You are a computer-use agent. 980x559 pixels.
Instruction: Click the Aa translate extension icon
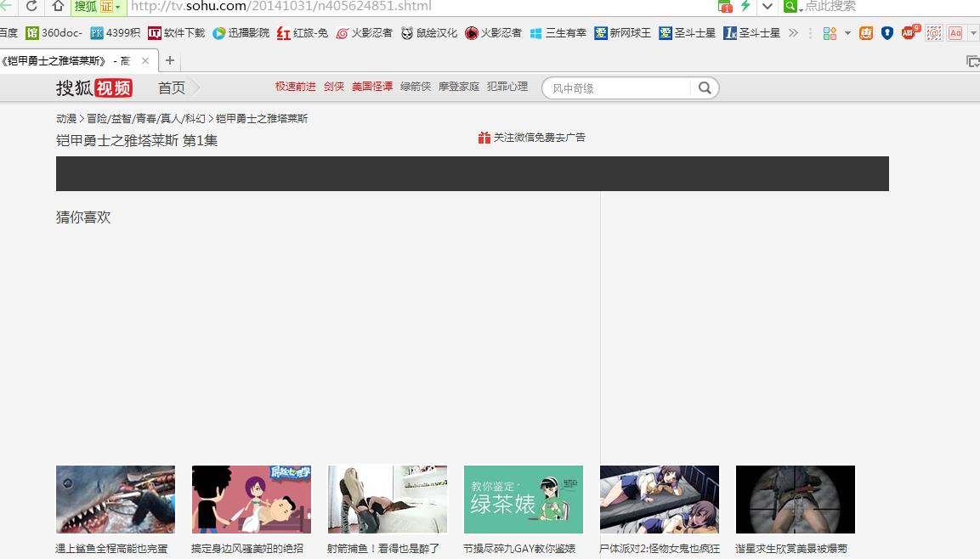(955, 33)
